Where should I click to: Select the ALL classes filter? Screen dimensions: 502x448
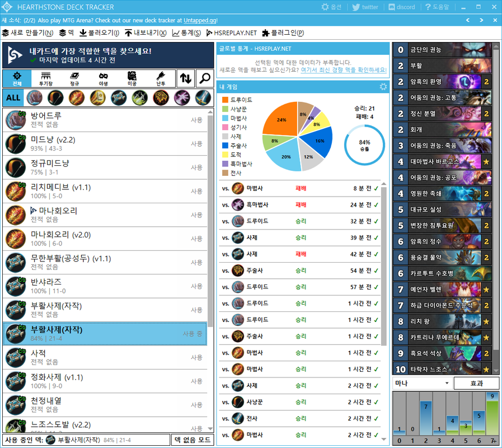(13, 98)
